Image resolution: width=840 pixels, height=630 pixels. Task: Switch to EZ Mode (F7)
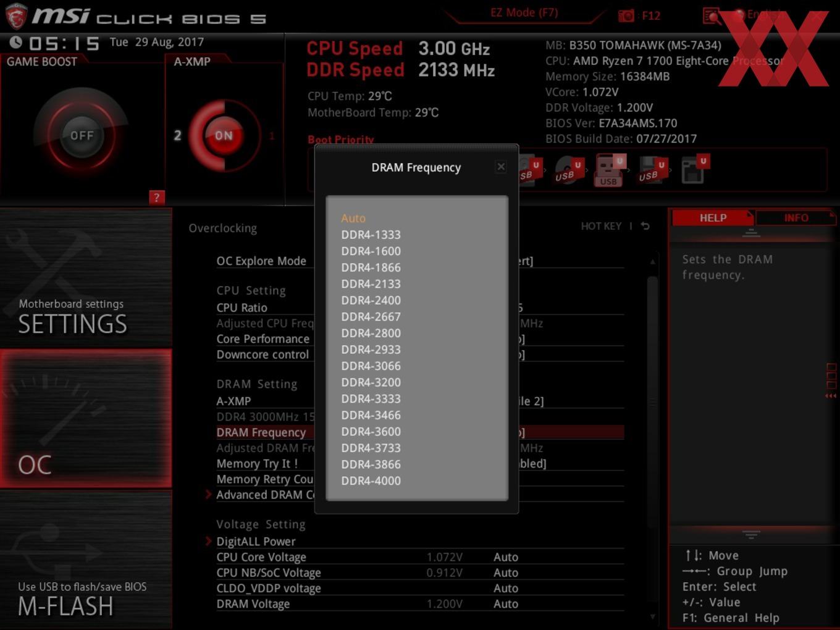524,12
